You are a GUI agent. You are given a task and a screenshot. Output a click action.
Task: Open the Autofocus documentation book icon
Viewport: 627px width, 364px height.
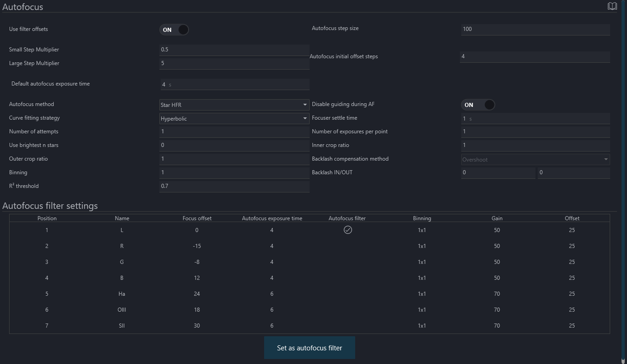tap(612, 6)
